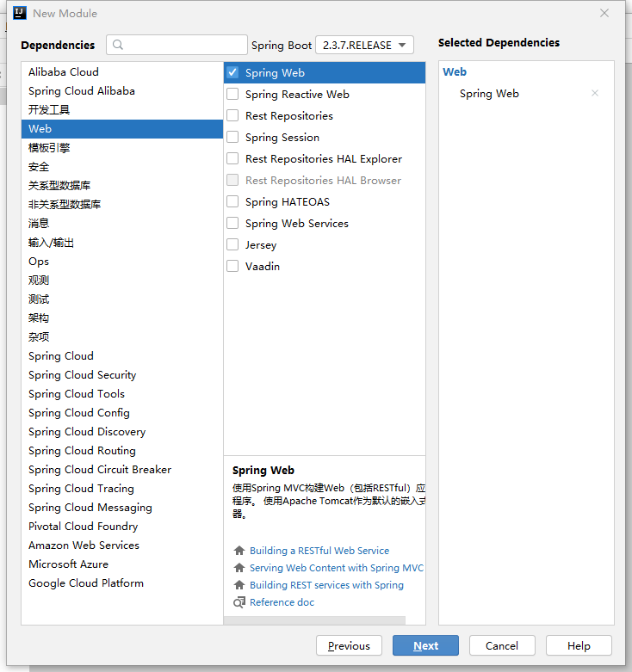This screenshot has height=672, width=632.
Task: Open Pivotal Cloud Foundry category
Action: [x=122, y=527]
